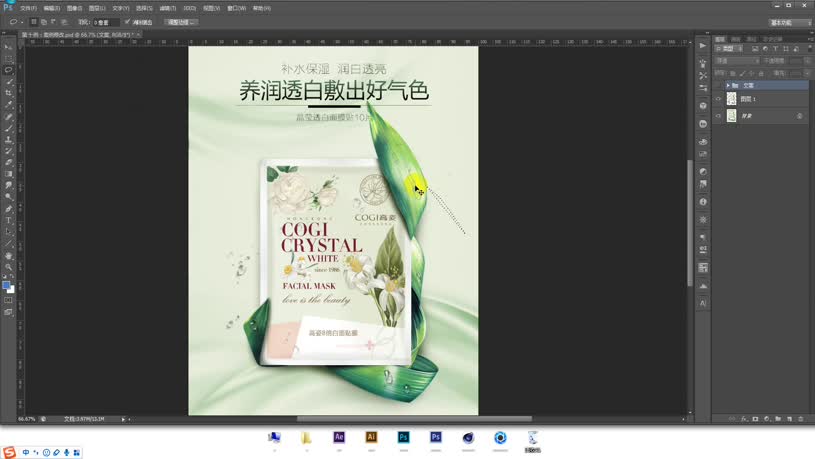Select the Pen tool
Screen dimensions: 815x459
8,208
